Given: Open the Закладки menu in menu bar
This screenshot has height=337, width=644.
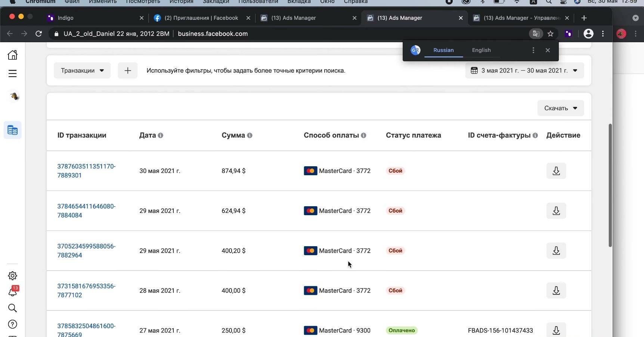Looking at the screenshot, I should pyautogui.click(x=216, y=2).
